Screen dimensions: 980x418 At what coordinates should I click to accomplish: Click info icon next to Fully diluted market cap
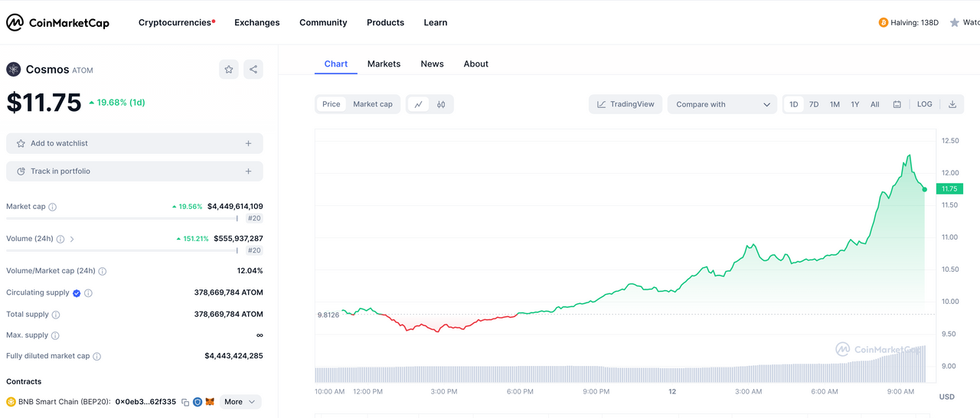tap(97, 356)
